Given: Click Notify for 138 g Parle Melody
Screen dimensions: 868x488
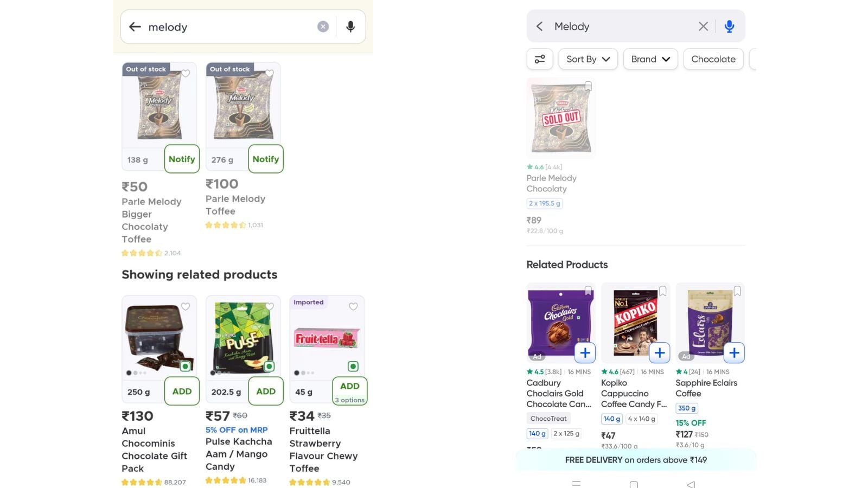Looking at the screenshot, I should 182,159.
